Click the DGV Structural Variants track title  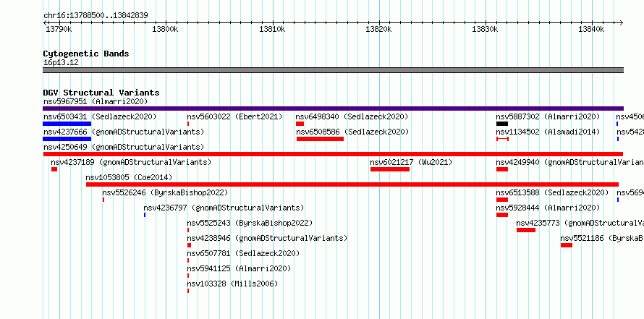(x=101, y=93)
